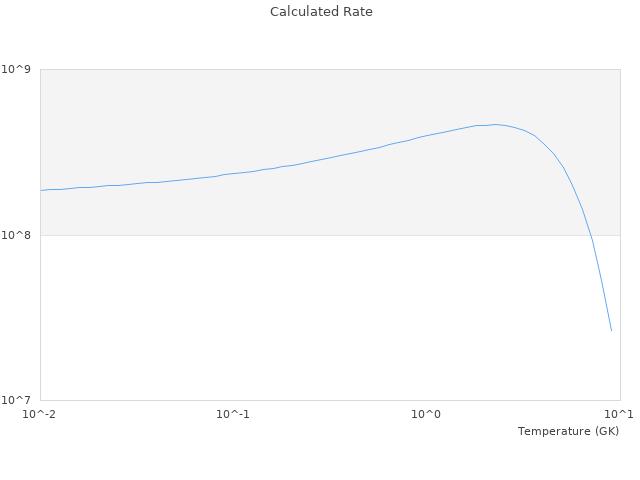This screenshot has width=640, height=480.
Task: Click the 10^0 x-axis tick label
Action: 427,415
